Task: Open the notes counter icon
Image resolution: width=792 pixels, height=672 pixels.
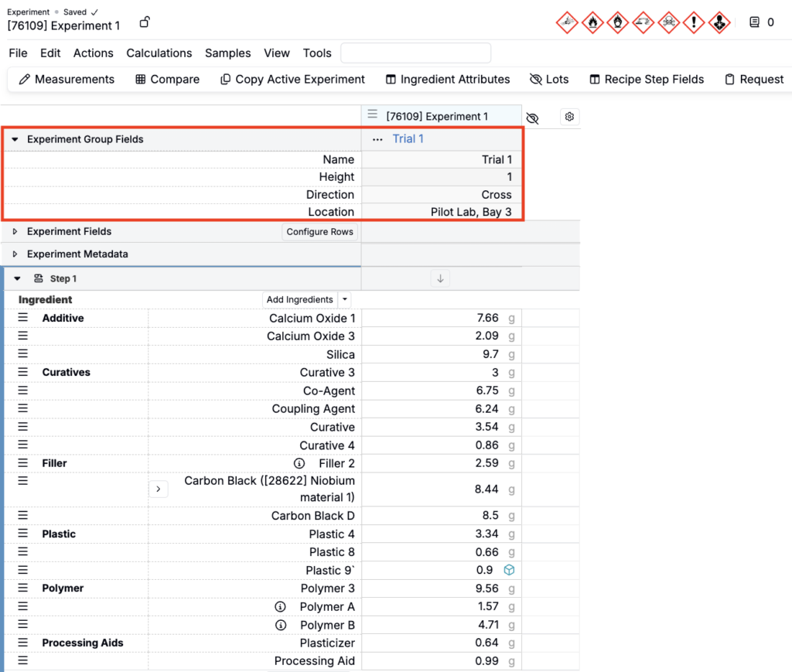Action: click(x=755, y=23)
